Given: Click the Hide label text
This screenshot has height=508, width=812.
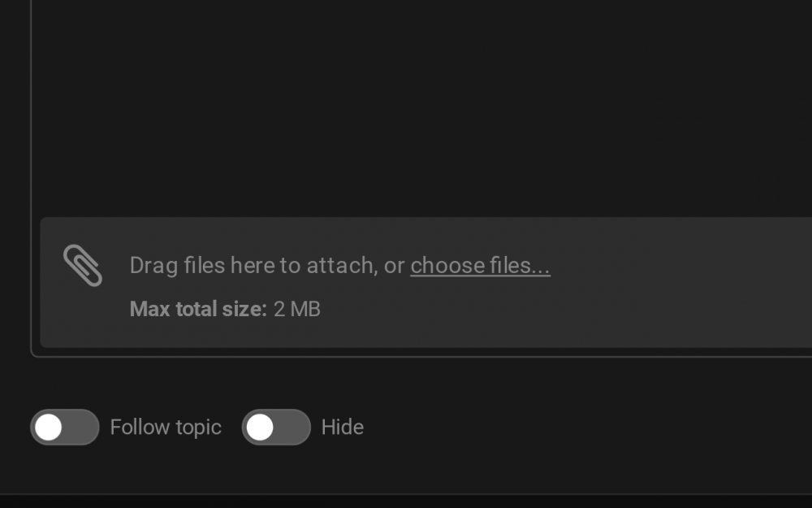Looking at the screenshot, I should click(x=343, y=428).
